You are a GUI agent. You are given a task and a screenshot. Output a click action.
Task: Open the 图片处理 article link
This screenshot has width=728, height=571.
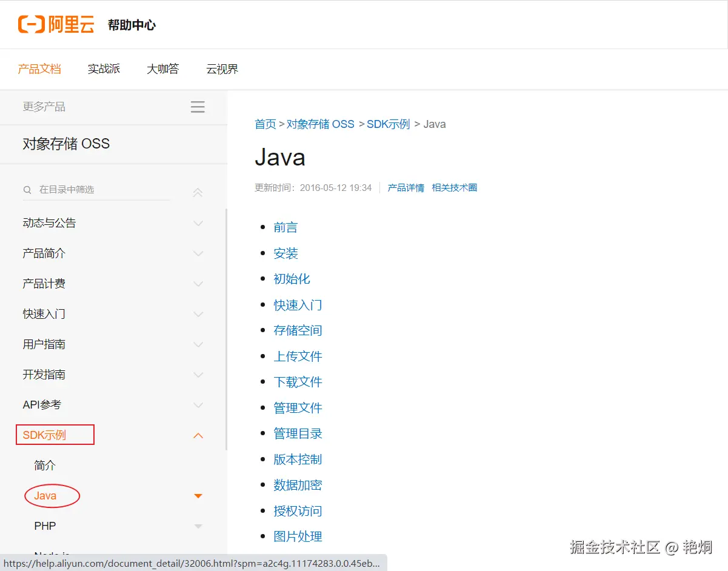(298, 536)
